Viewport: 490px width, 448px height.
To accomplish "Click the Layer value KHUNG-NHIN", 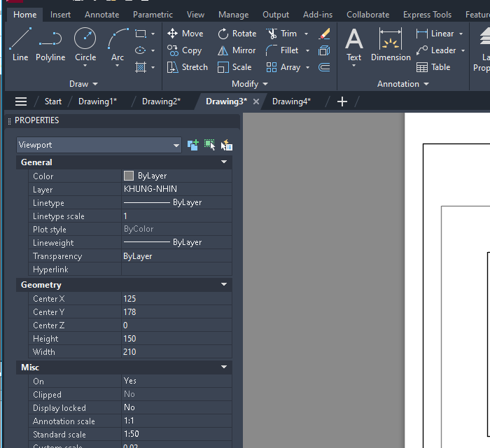I will [x=176, y=189].
